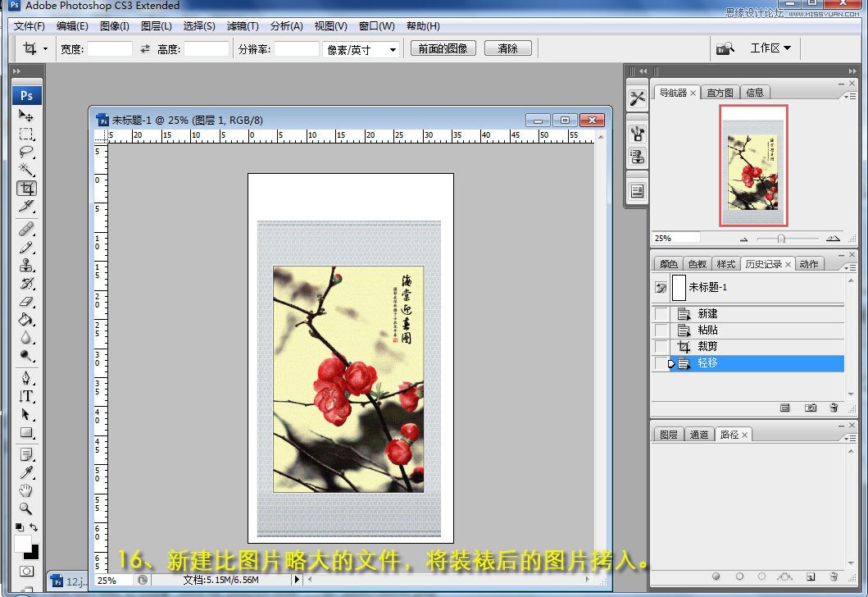Open the 文件(F) menu
Screen dimensions: 868x597
tap(30, 26)
